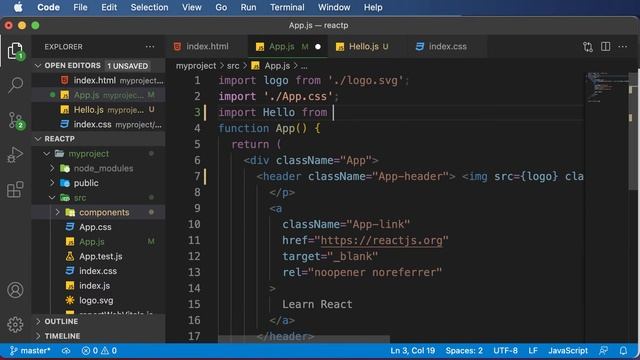Select Hello.js in Open Editors list
The width and height of the screenshot is (640, 360).
pyautogui.click(x=98, y=110)
